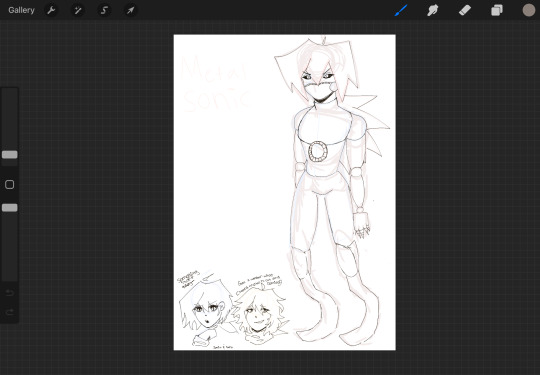Click the smiling head sketch on canvas
This screenshot has width=540, height=375.
point(260,315)
